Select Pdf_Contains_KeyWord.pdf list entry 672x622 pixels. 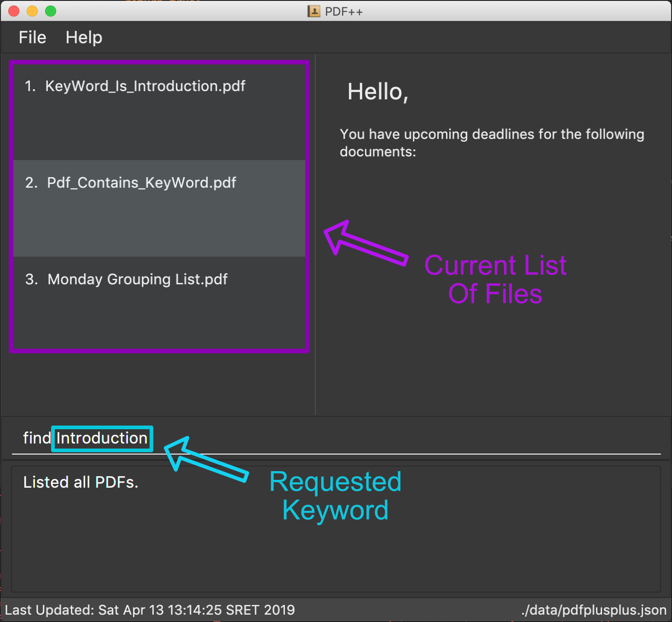click(x=159, y=208)
